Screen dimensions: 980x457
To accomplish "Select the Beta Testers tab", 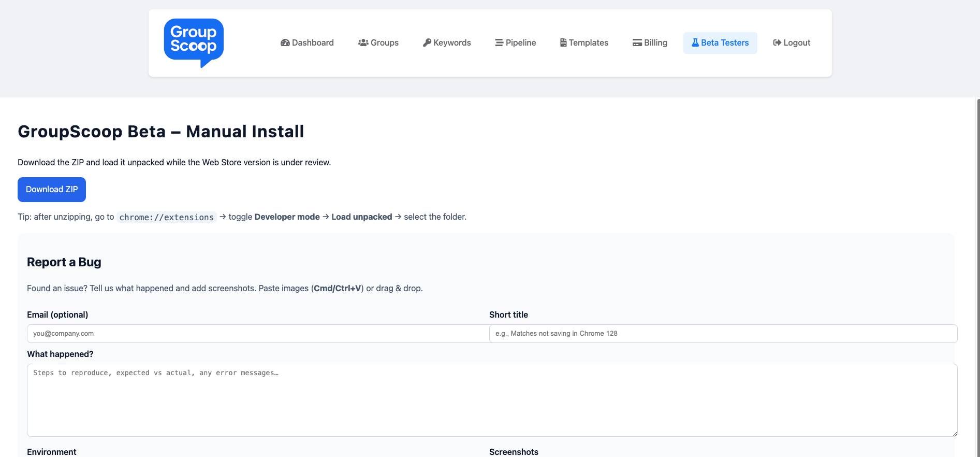I will pos(720,43).
